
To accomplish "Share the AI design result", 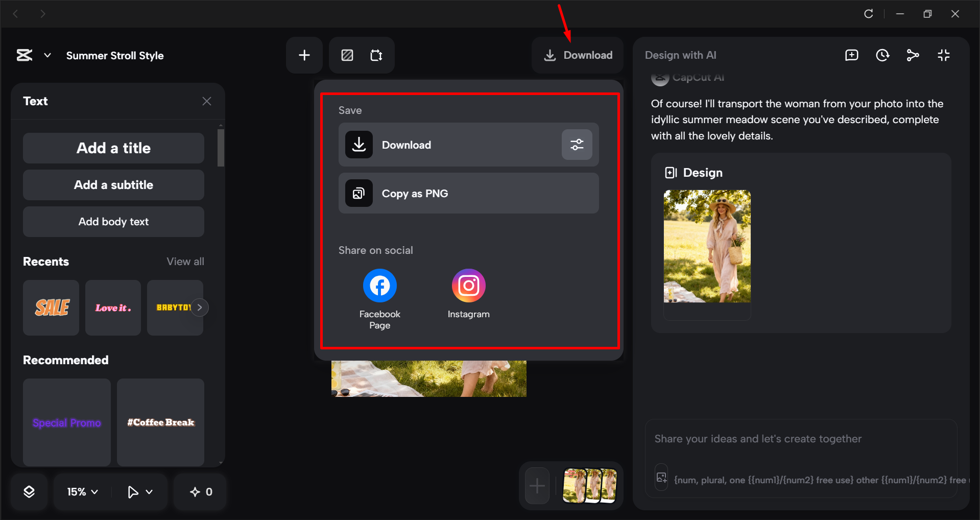I will [913, 55].
